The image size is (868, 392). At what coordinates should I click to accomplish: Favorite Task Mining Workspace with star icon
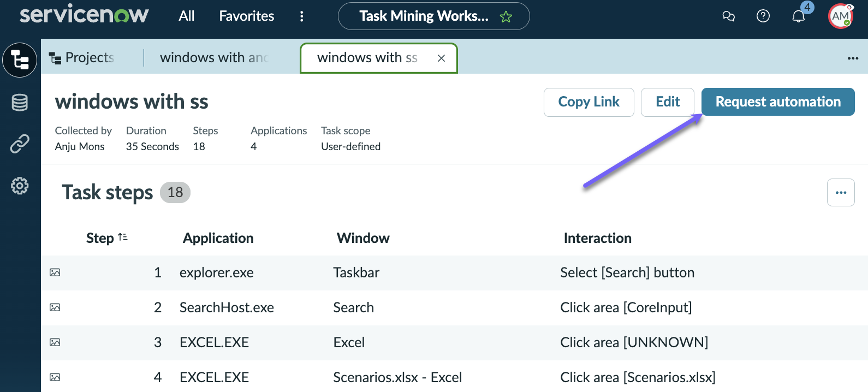506,16
